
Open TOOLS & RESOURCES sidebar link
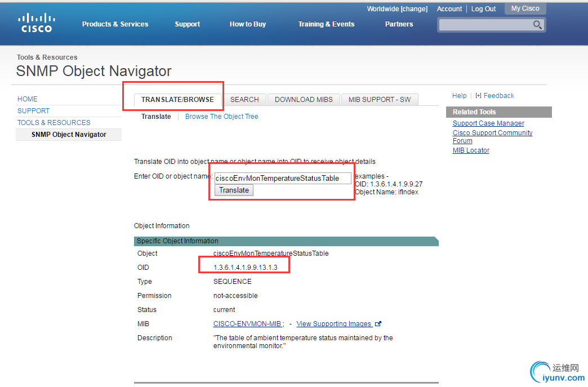click(54, 123)
